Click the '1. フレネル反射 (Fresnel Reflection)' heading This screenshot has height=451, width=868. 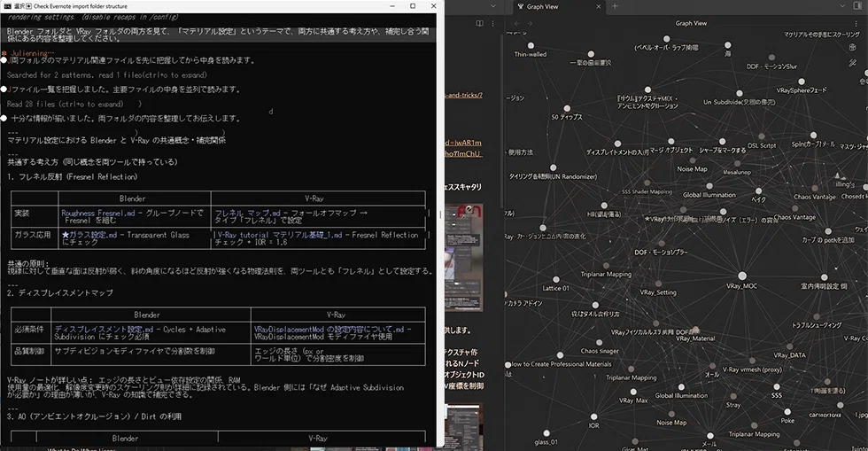(x=73, y=176)
